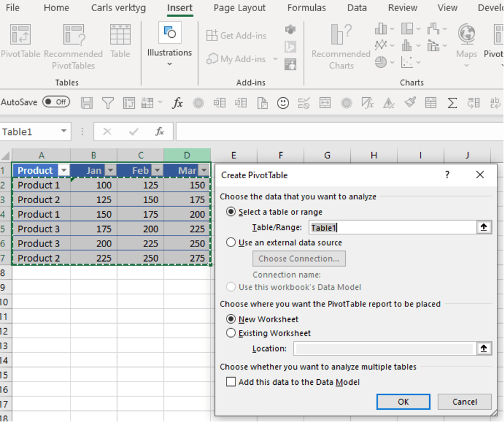The height and width of the screenshot is (422, 504).
Task: Click My Add-ins button
Action: click(236, 59)
